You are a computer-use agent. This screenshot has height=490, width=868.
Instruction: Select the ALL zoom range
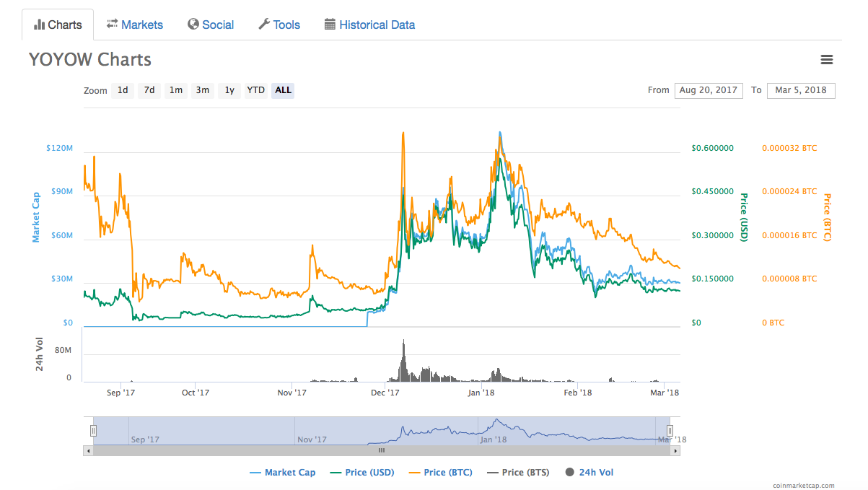click(x=283, y=90)
